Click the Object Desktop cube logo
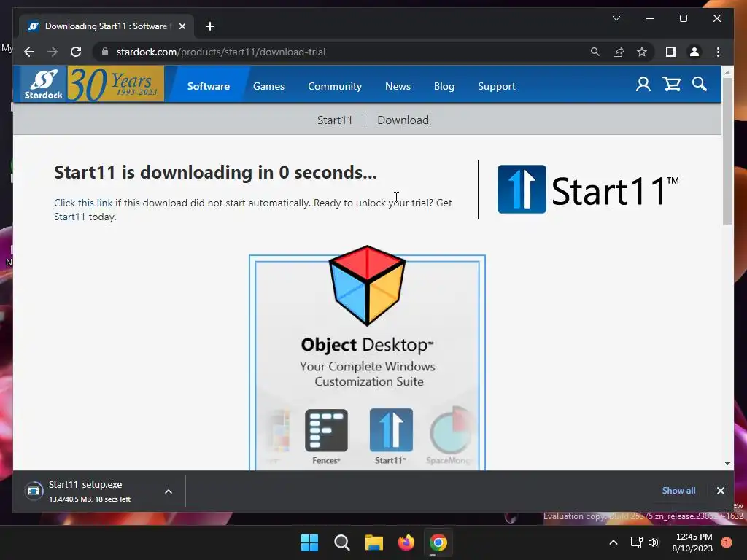This screenshot has width=747, height=560. [x=368, y=285]
